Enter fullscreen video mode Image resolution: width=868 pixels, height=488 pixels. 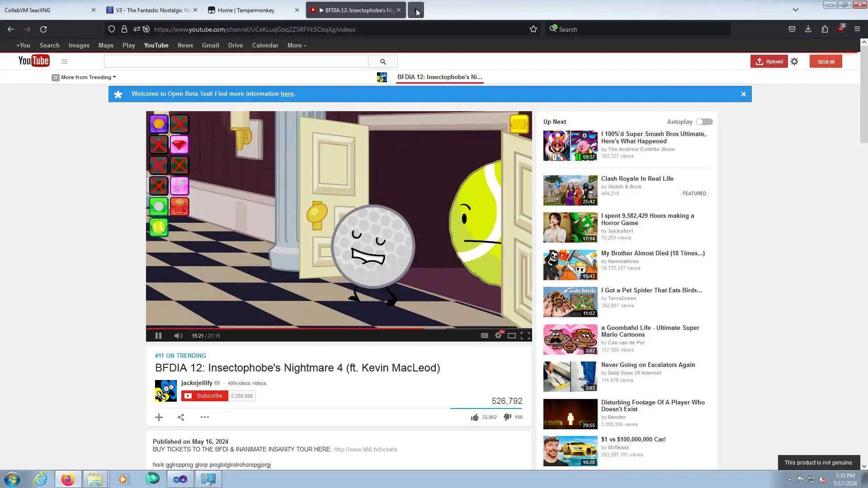click(x=525, y=335)
